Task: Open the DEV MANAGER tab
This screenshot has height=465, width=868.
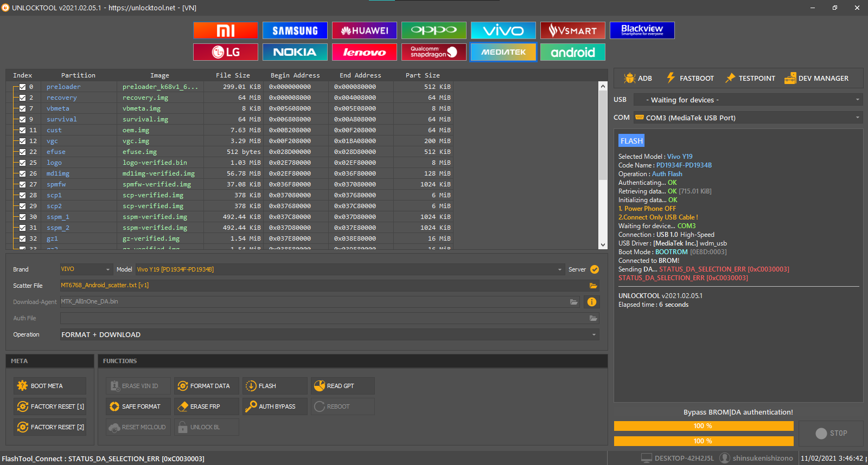Action: coord(816,78)
